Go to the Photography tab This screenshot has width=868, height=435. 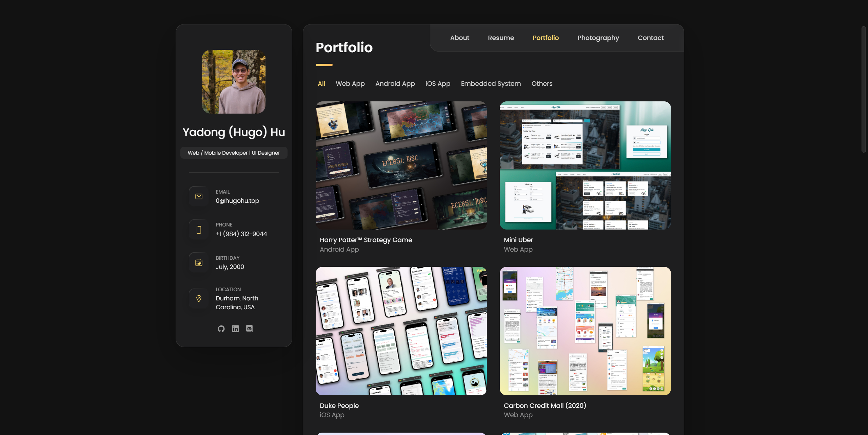[x=598, y=38]
